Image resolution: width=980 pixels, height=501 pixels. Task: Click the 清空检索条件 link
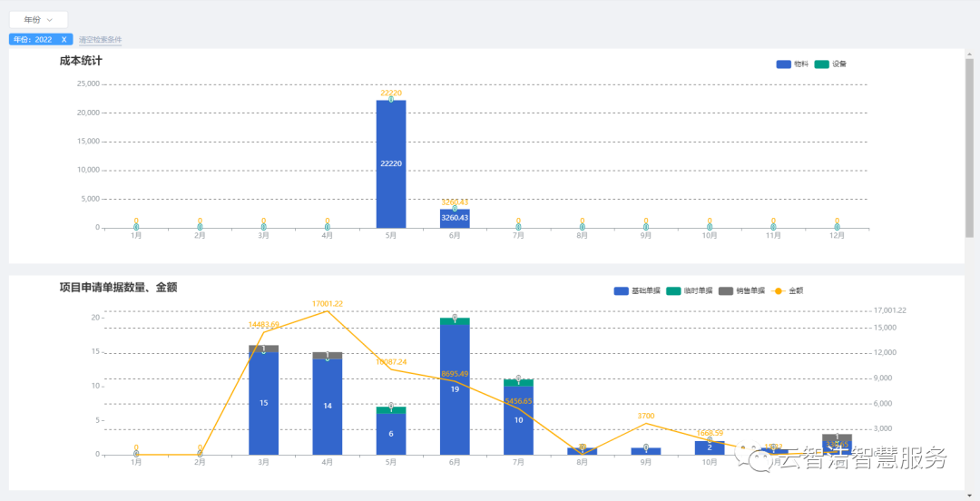[100, 40]
